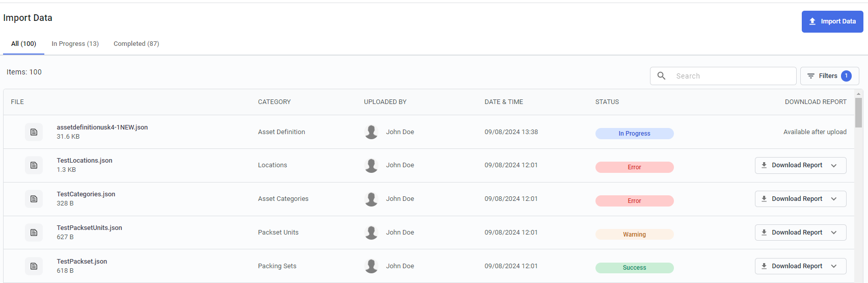Click the blue Import Data button
The image size is (868, 283).
832,21
